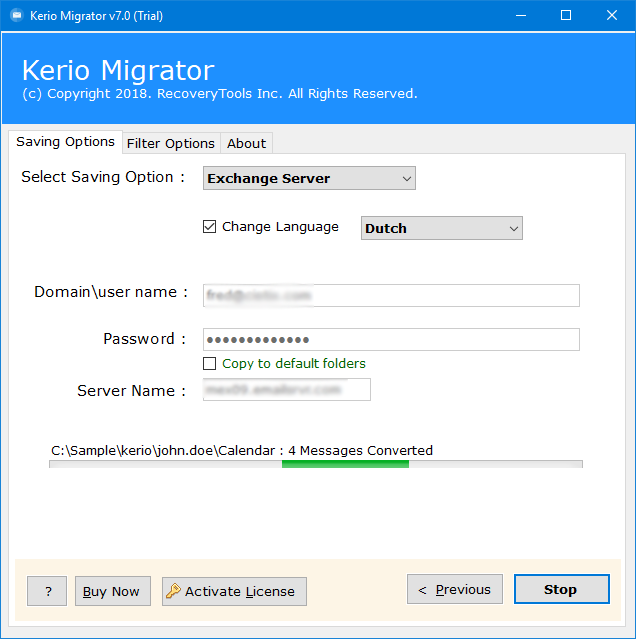Stop the conversion with Stop button
636x639 pixels.
[x=562, y=589]
